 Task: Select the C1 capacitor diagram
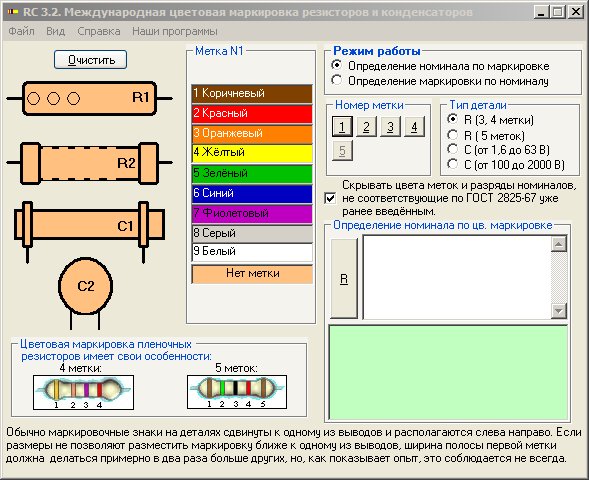click(89, 230)
